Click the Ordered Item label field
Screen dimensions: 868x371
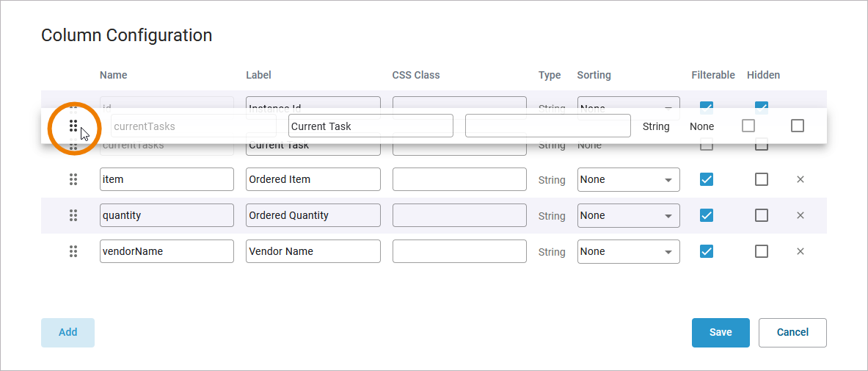[313, 179]
